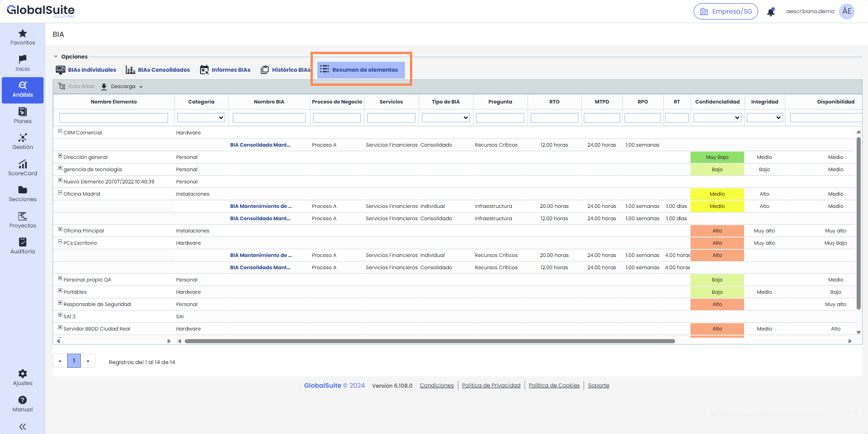868x434 pixels.
Task: Open Favoritos star icon in sidebar
Action: pos(23,34)
